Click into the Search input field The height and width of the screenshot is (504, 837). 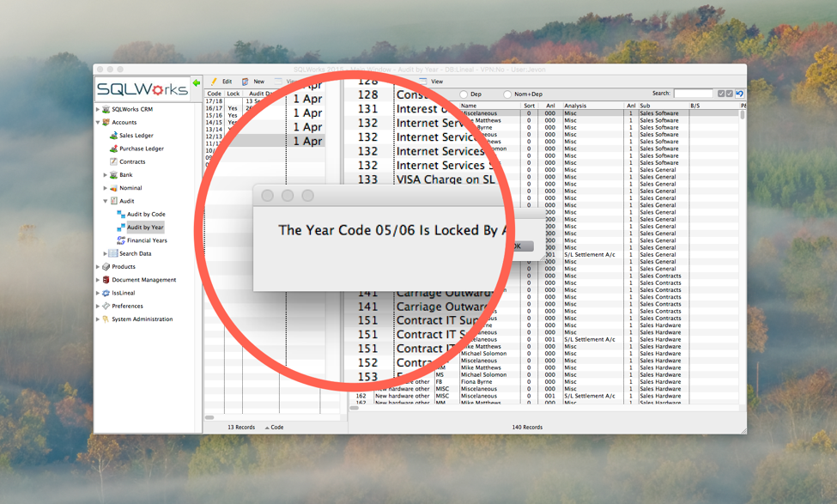(x=693, y=94)
